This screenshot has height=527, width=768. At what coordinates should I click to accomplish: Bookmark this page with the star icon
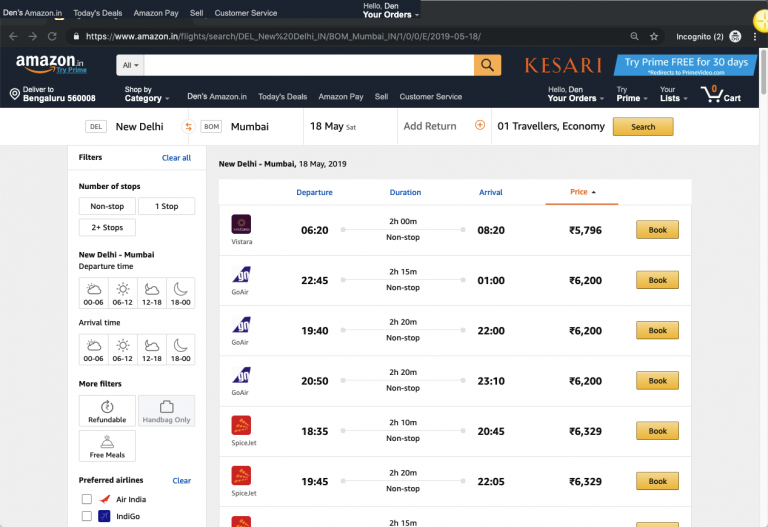(654, 37)
